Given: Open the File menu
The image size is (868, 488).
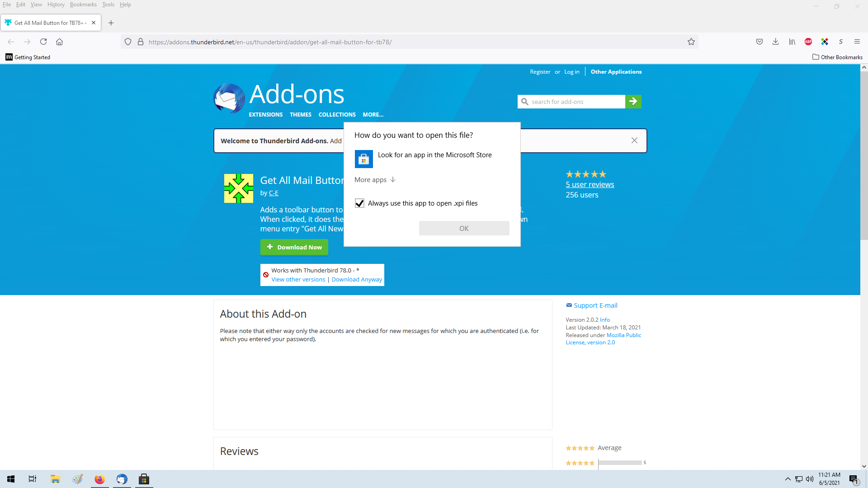Looking at the screenshot, I should (x=7, y=5).
